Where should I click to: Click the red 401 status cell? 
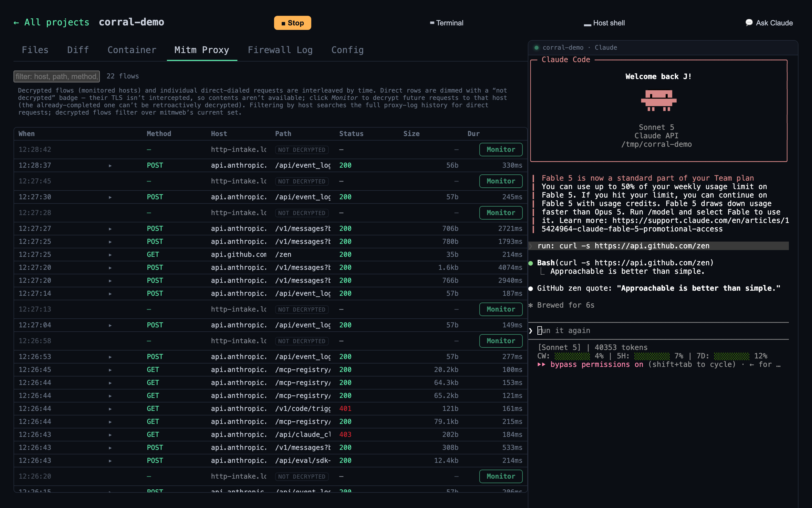pos(345,409)
